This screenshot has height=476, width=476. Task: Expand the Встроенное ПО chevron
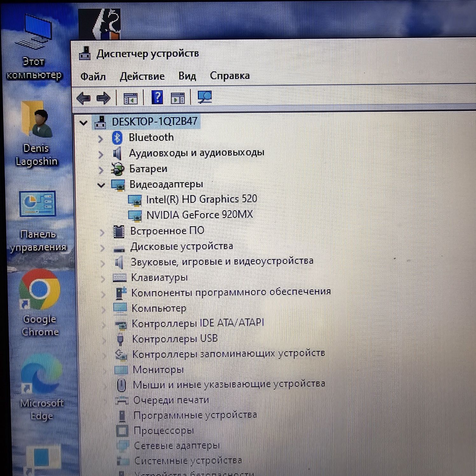pos(102,233)
